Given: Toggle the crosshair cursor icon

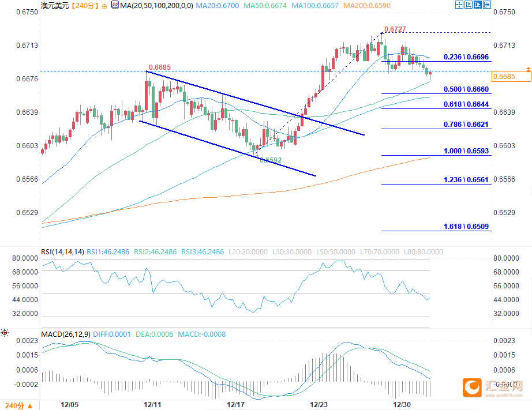Looking at the screenshot, I should [459, 5].
